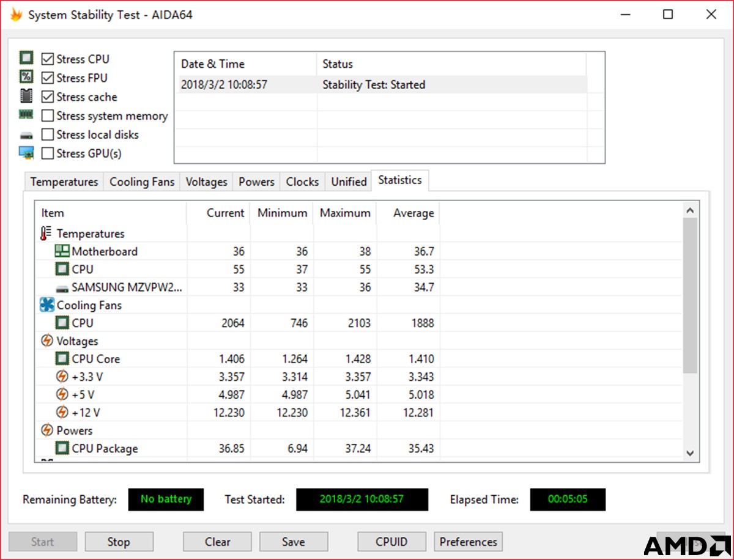Click the Statistics tab
The height and width of the screenshot is (560, 734).
click(400, 180)
